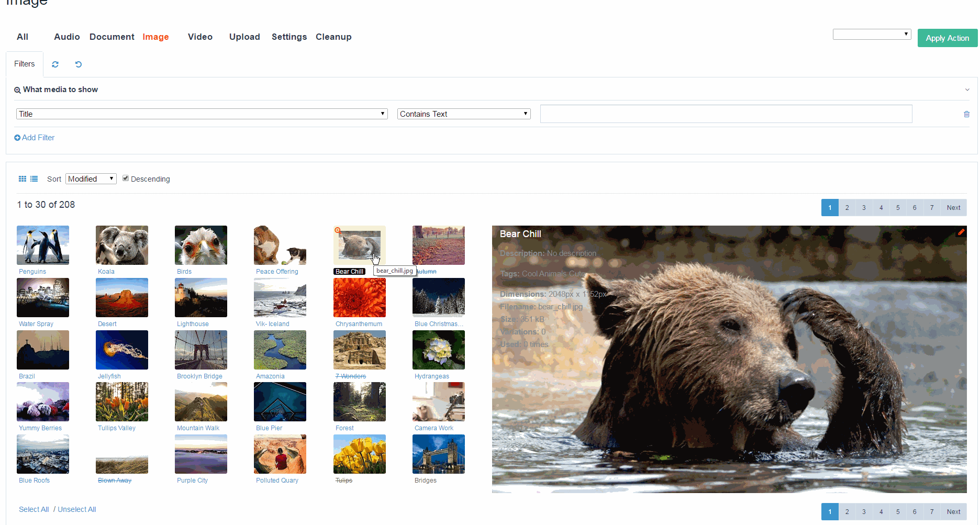Collapse the What media to show section
The image size is (980, 525).
click(x=967, y=90)
